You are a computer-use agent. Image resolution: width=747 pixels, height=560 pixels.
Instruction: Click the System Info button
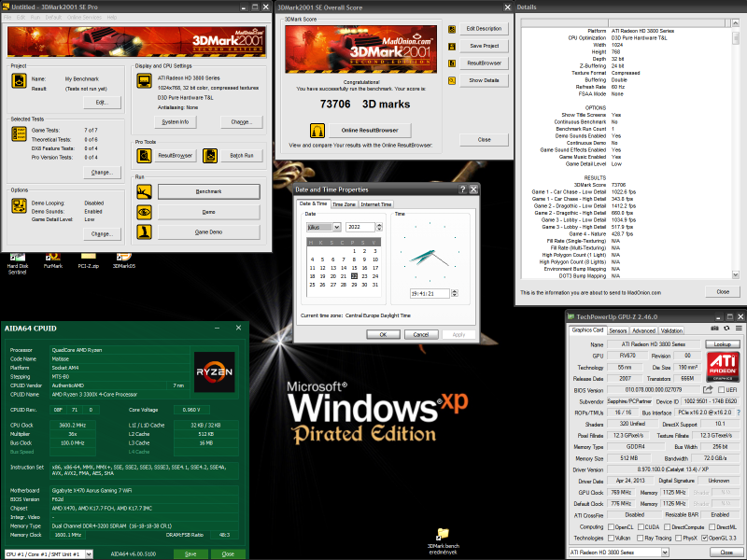point(176,122)
